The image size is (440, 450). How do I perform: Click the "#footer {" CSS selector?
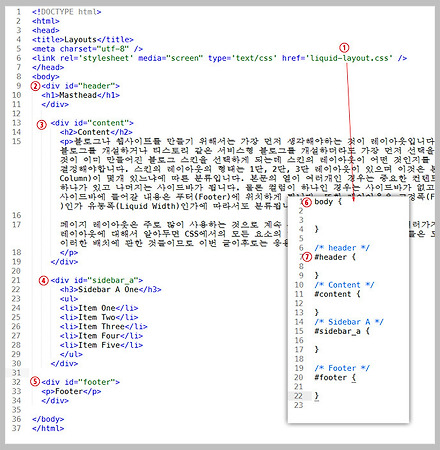click(x=335, y=378)
